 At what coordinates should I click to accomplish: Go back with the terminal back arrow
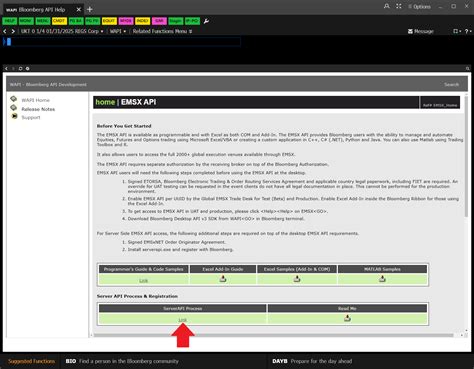point(5,31)
